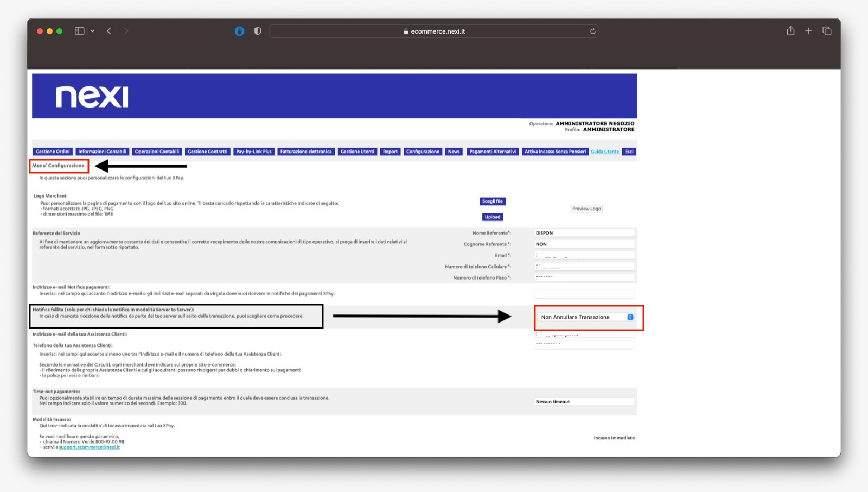Viewport: 868px width, 492px height.
Task: Open Attiva Incasso Senza Pensieri menu
Action: click(555, 152)
